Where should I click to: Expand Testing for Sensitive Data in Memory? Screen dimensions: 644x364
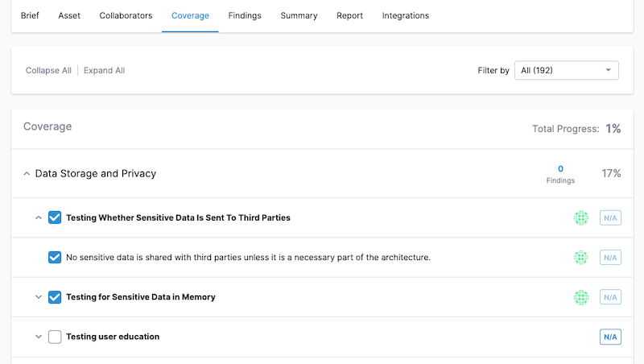click(x=38, y=297)
